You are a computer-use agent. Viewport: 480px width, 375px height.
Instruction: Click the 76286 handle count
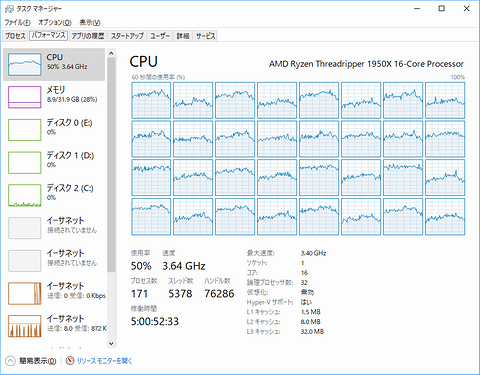[219, 293]
